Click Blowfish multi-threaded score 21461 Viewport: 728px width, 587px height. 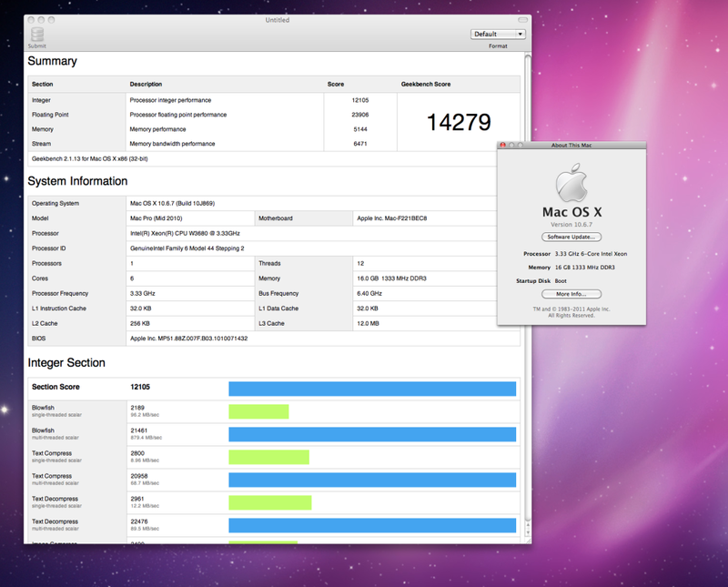coord(139,430)
